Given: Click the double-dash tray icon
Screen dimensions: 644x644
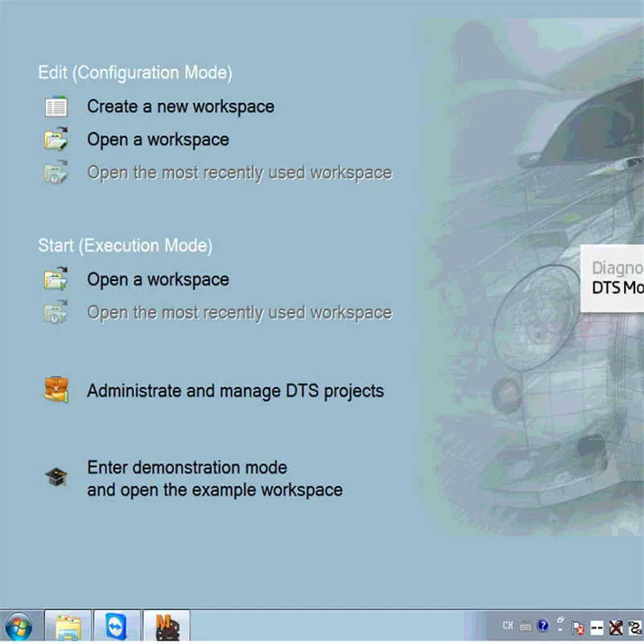Looking at the screenshot, I should click(x=597, y=628).
